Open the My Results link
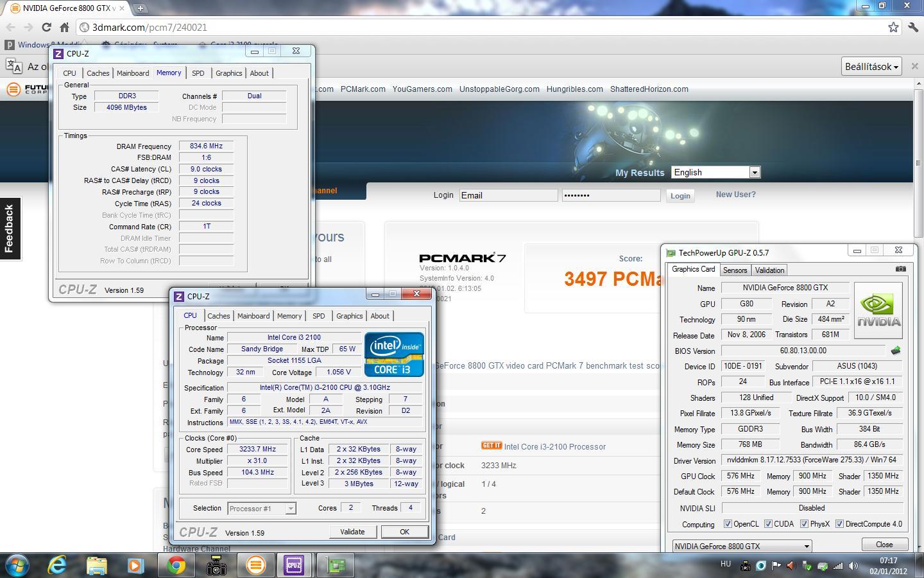 pyautogui.click(x=640, y=173)
